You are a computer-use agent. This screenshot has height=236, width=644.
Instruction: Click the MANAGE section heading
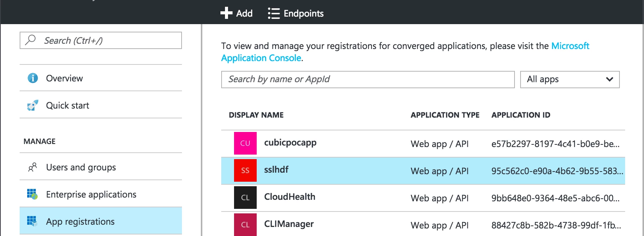pos(40,141)
